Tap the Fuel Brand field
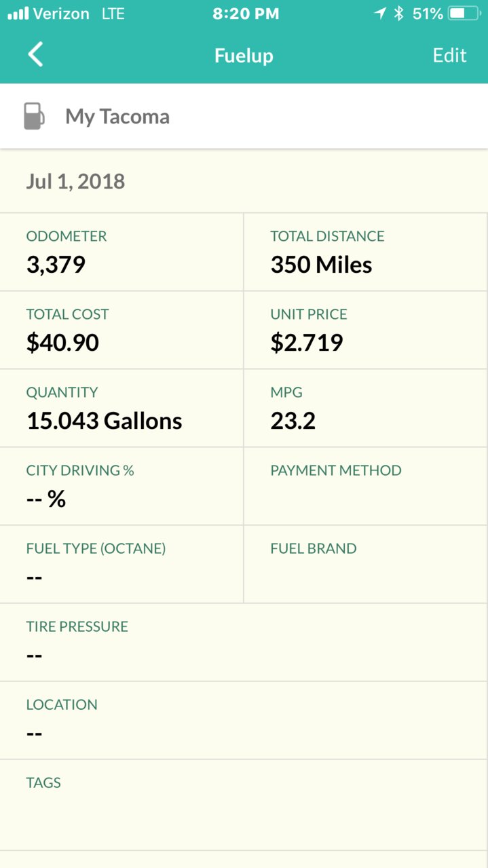This screenshot has height=868, width=488. (x=366, y=564)
